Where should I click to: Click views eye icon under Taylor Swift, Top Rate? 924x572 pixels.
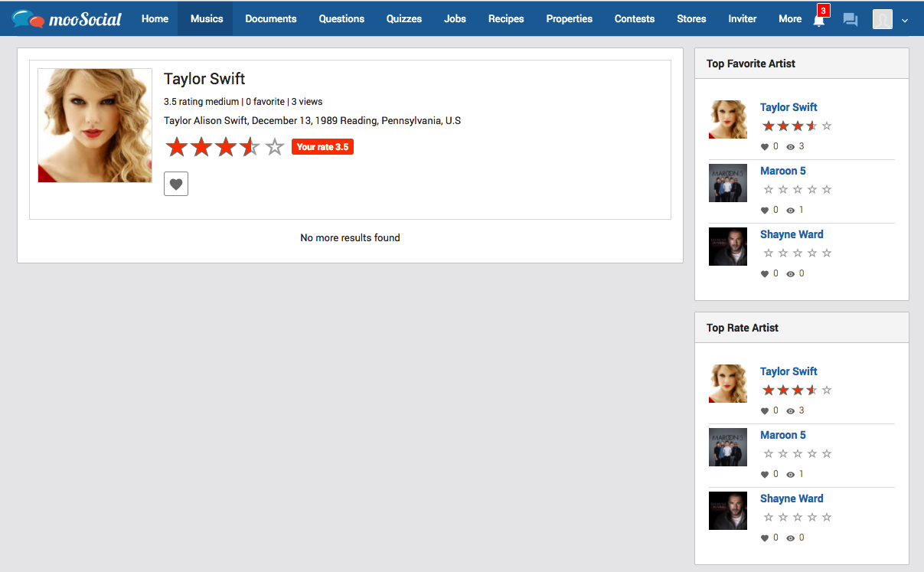(791, 411)
